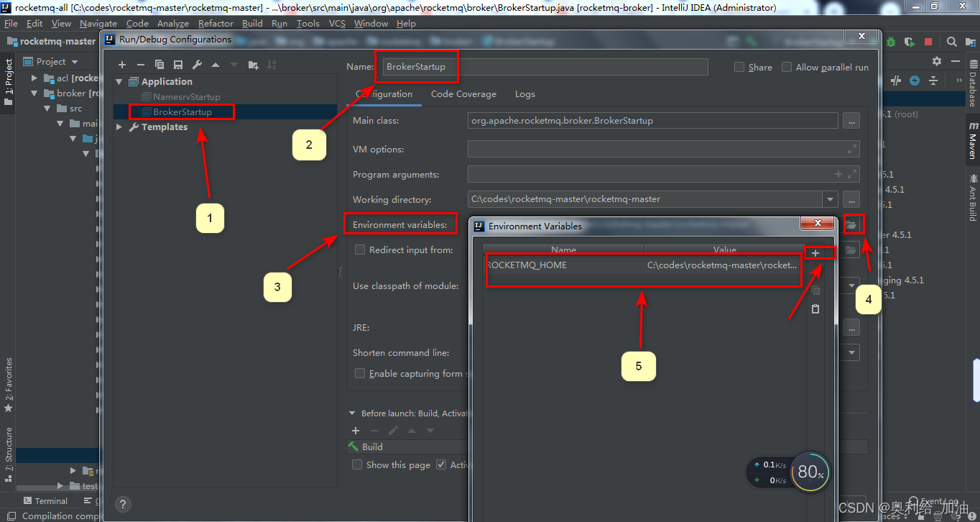Toggle offline mode icon in Maven toolbar
The height and width of the screenshot is (522, 980).
[896, 81]
